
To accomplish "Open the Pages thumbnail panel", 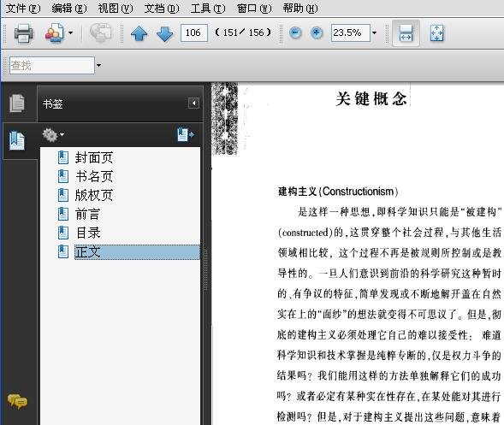I will [x=17, y=103].
